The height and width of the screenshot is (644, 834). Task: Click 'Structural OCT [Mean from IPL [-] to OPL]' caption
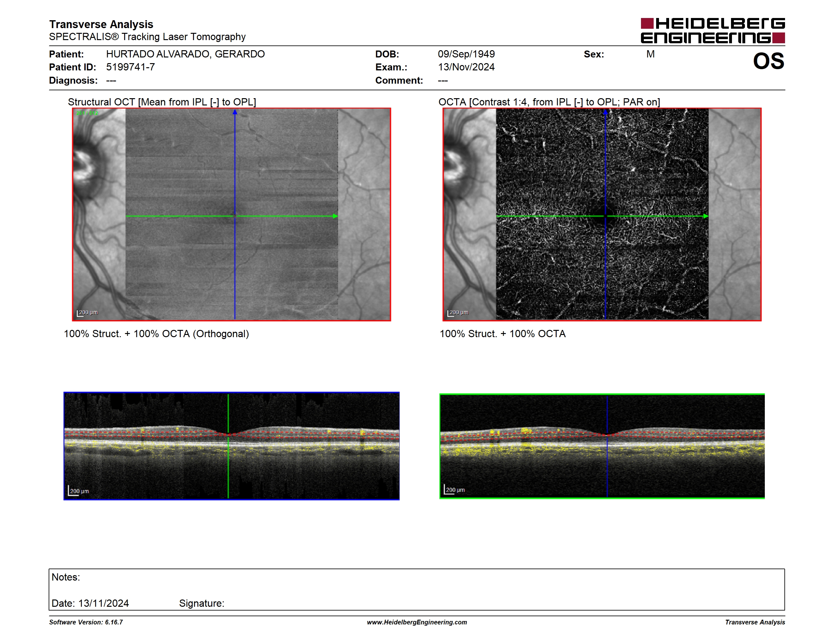pyautogui.click(x=162, y=102)
